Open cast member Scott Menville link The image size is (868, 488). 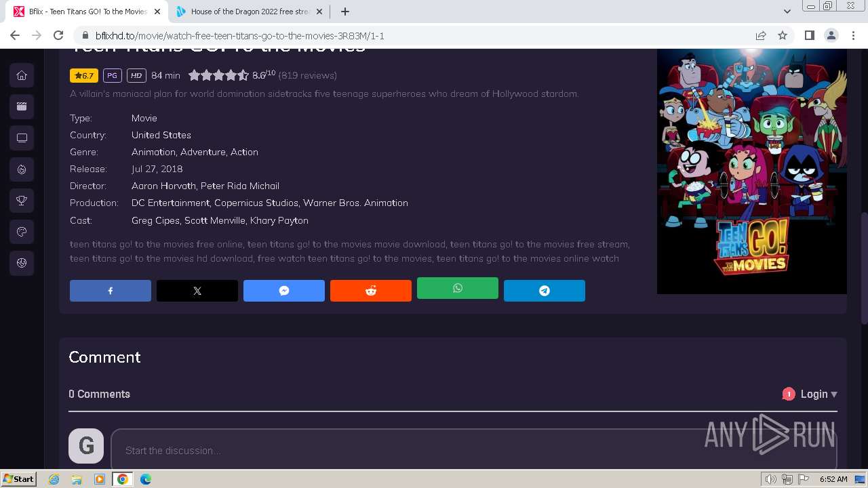[215, 220]
